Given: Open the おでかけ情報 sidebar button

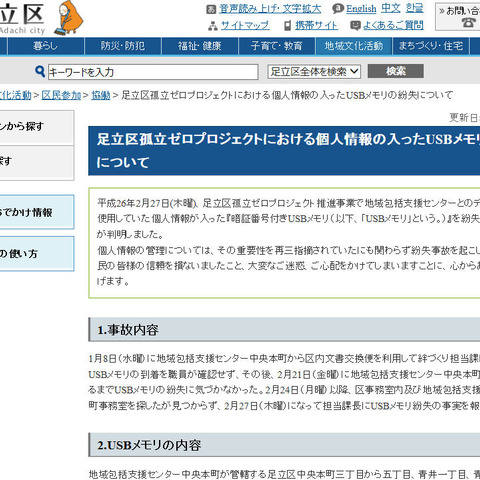Looking at the screenshot, I should tap(37, 212).
